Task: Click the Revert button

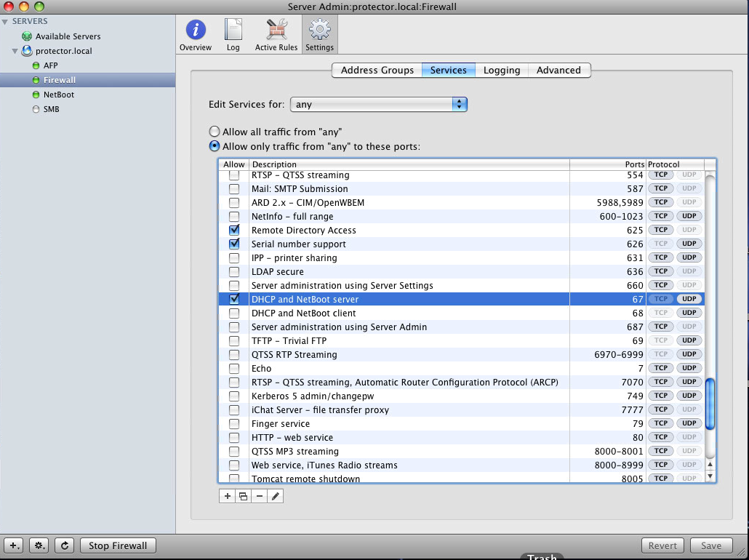Action: pyautogui.click(x=662, y=545)
